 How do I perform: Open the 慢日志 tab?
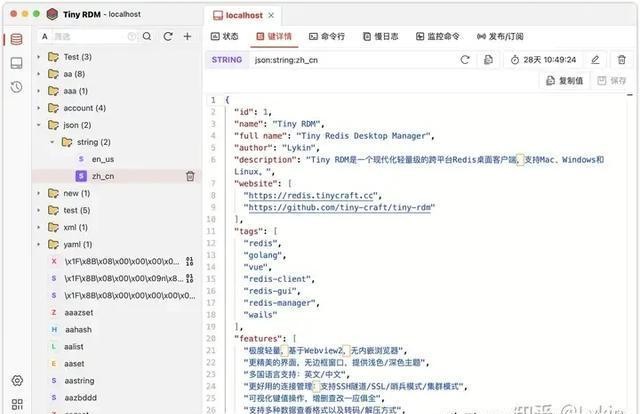(380, 36)
